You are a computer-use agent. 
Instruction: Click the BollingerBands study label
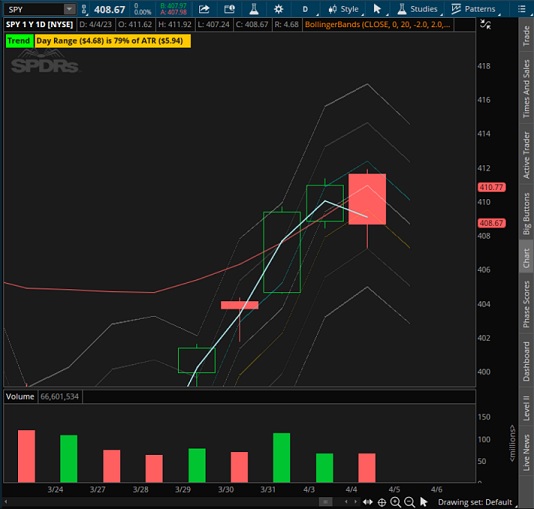pyautogui.click(x=378, y=25)
